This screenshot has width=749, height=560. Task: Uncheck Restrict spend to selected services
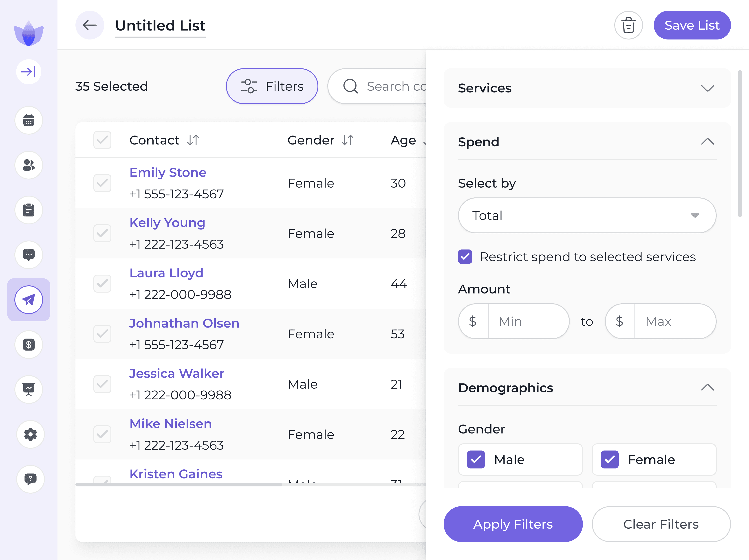(465, 257)
